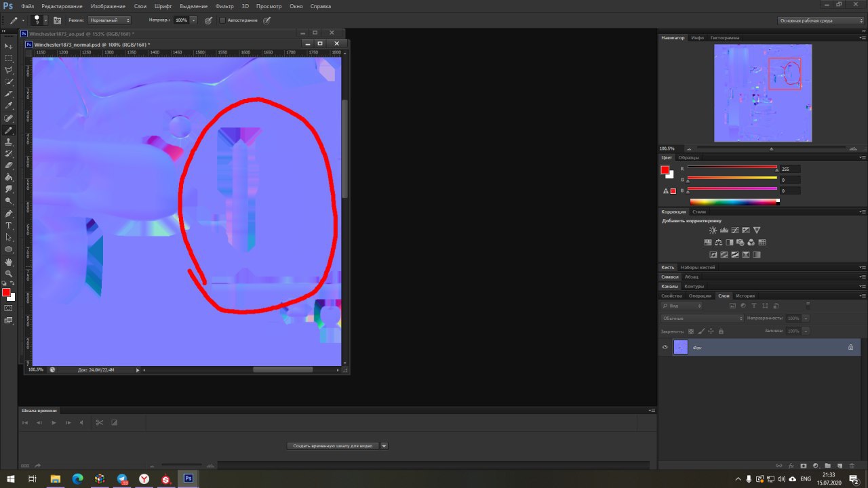Image resolution: width=868 pixels, height=488 pixels.
Task: Add an Exposure adjustment
Action: pos(745,230)
